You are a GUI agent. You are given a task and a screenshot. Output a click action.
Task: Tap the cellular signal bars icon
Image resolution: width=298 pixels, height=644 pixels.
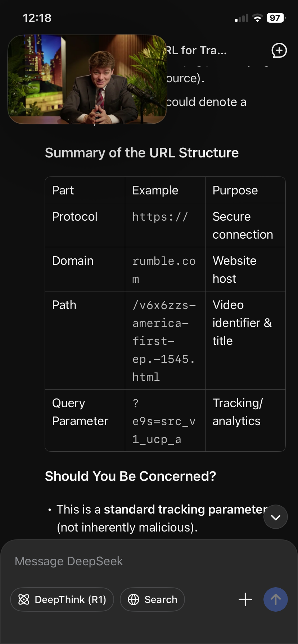[x=241, y=18]
